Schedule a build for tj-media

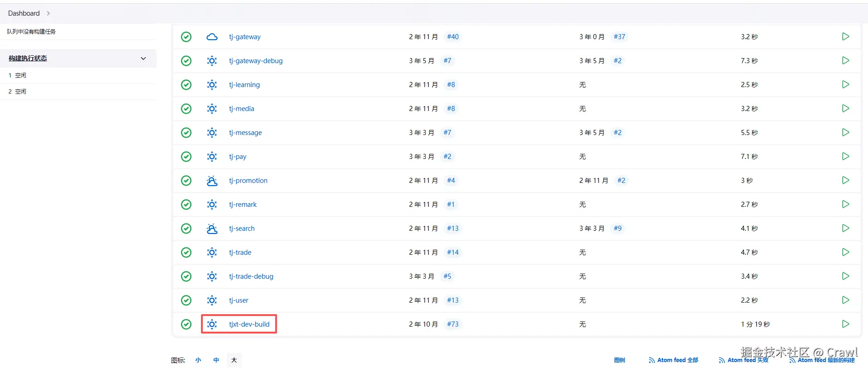pyautogui.click(x=845, y=108)
